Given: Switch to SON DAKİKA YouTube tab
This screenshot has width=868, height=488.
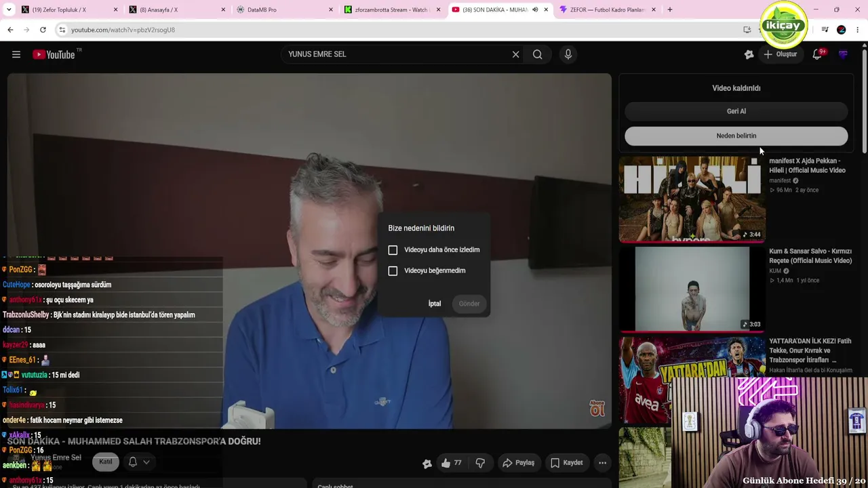Looking at the screenshot, I should point(499,10).
